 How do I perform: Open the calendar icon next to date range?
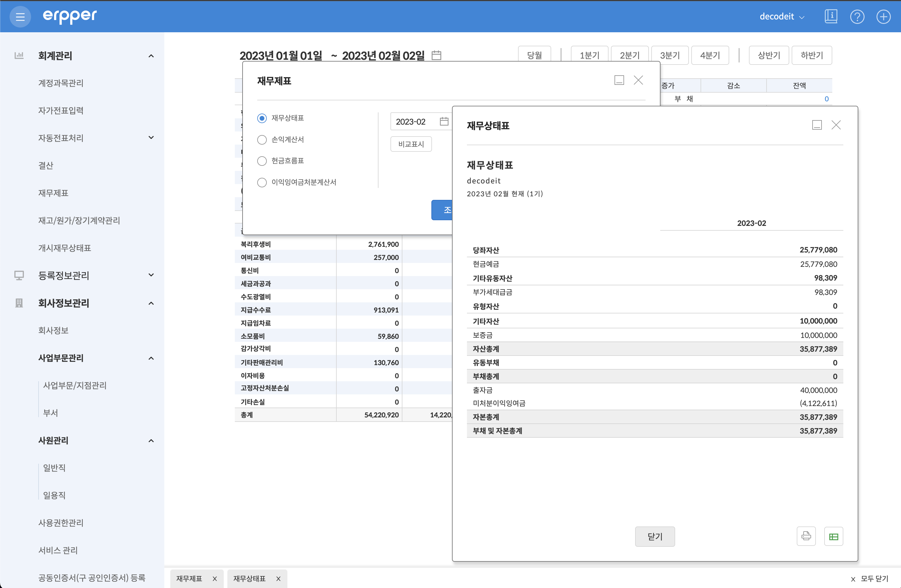[x=436, y=55]
